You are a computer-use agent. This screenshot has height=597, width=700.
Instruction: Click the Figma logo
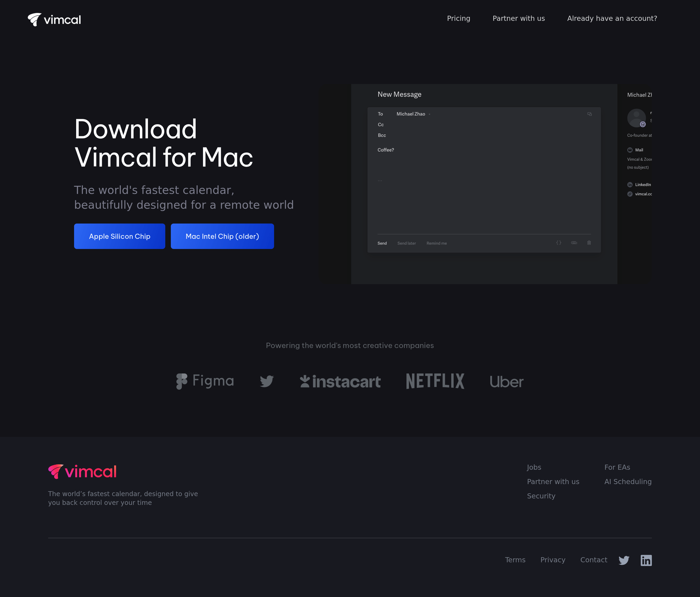pos(205,381)
